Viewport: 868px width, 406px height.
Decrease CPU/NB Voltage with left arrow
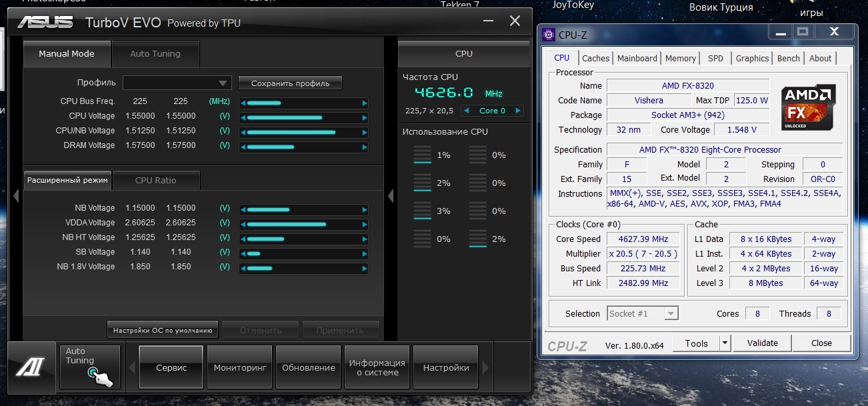[243, 133]
